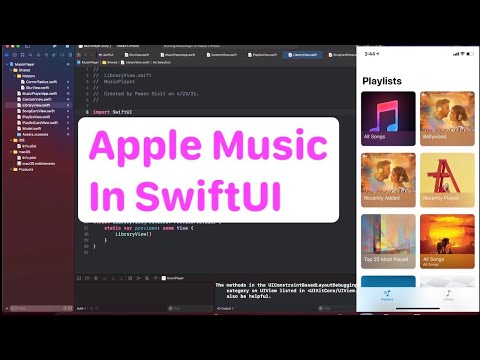Open the Bollywood playlist card

tap(447, 119)
